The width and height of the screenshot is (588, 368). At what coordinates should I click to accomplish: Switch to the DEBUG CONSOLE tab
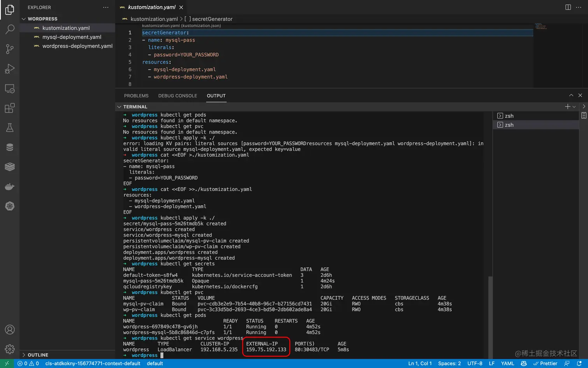coord(177,96)
